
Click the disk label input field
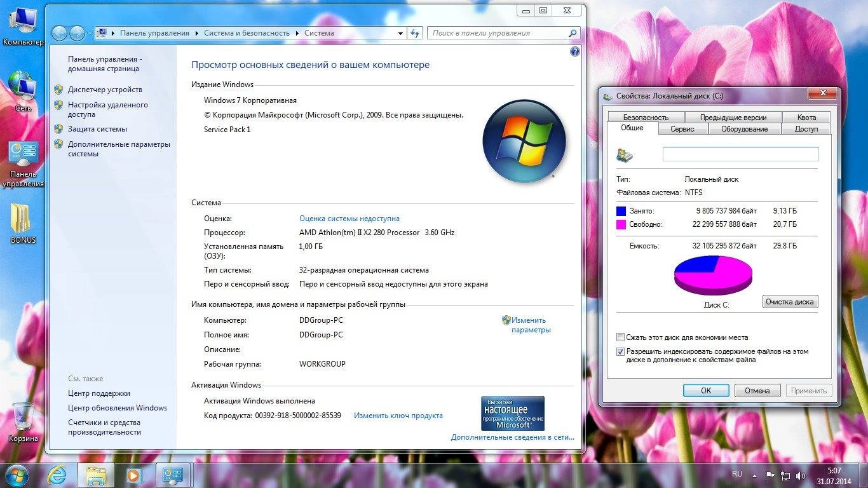[x=741, y=154]
